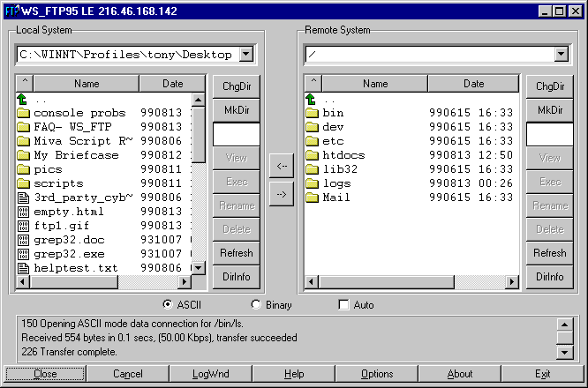Click the remote 'logs' folder icon
Screen dimensions: 588x388
click(312, 183)
